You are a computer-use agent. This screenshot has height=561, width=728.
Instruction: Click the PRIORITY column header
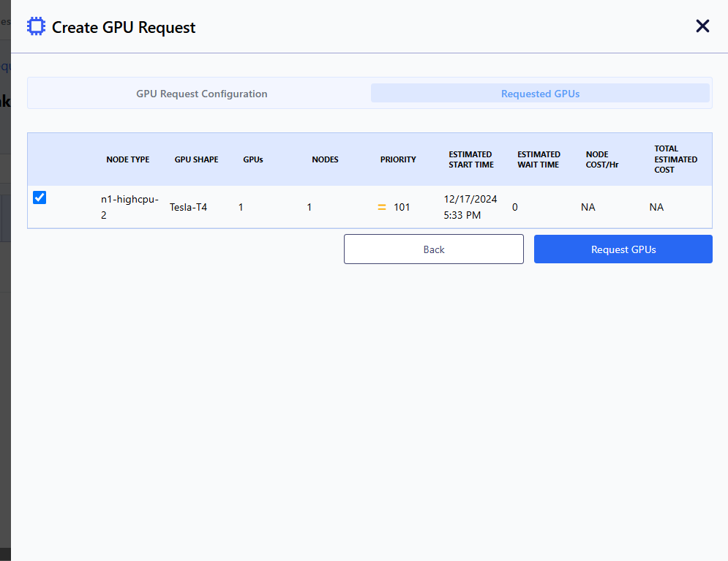[398, 159]
